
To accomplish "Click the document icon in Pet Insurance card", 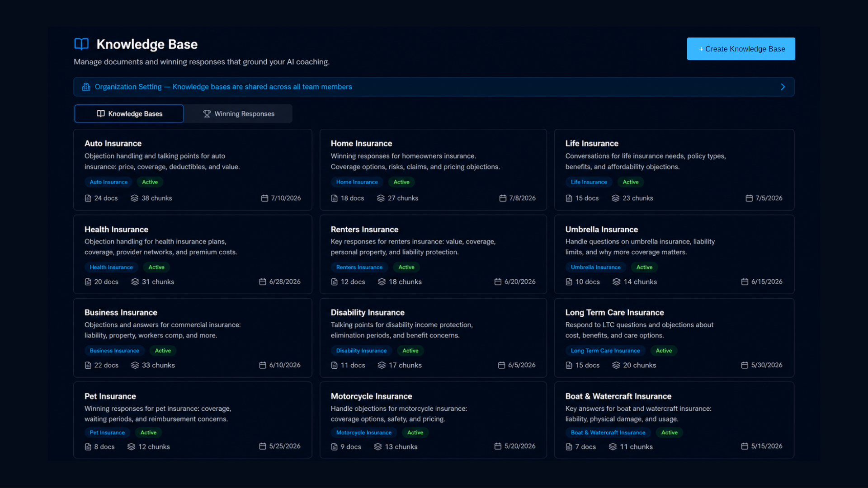I will (88, 447).
